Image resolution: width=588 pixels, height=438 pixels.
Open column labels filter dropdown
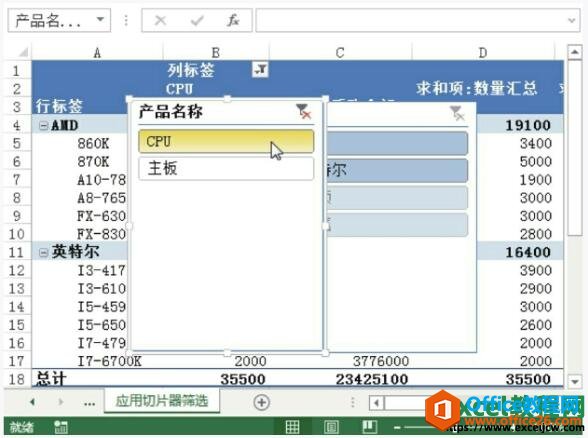[x=260, y=69]
